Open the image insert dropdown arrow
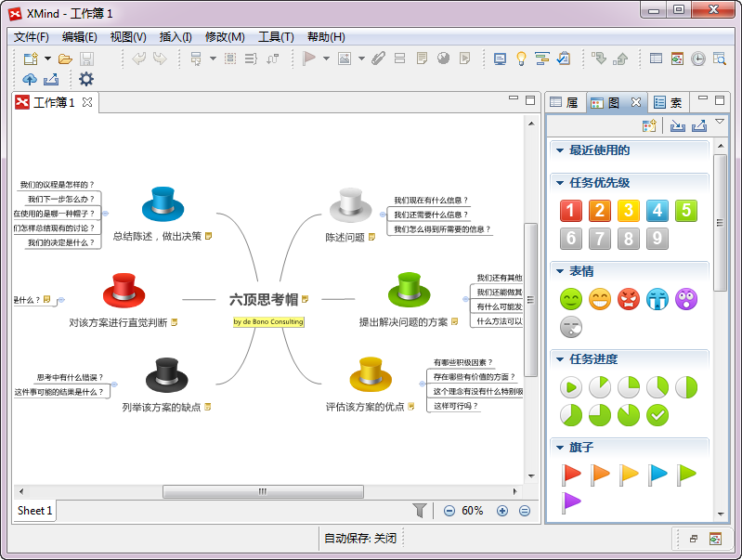 [x=361, y=59]
